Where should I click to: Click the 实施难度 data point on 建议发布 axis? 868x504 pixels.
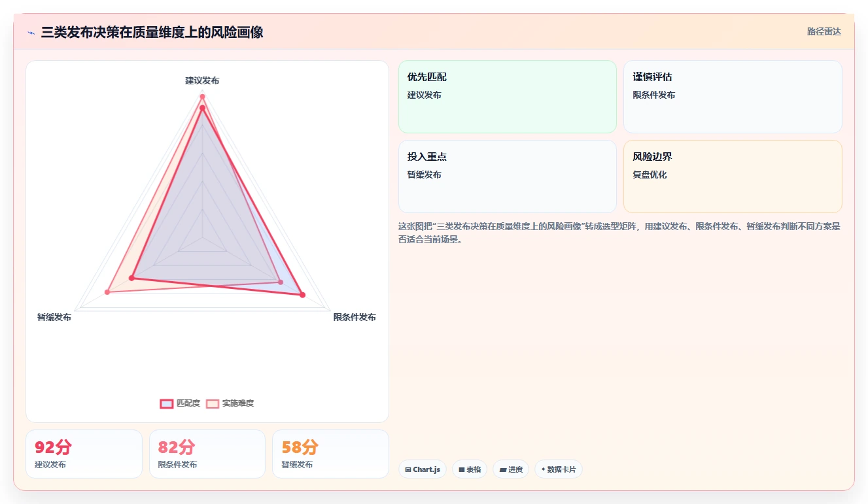pos(203,97)
